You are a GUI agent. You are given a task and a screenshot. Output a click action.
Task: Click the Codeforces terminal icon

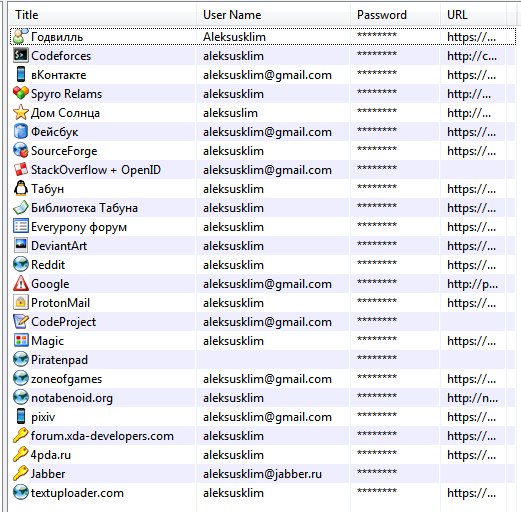20,56
